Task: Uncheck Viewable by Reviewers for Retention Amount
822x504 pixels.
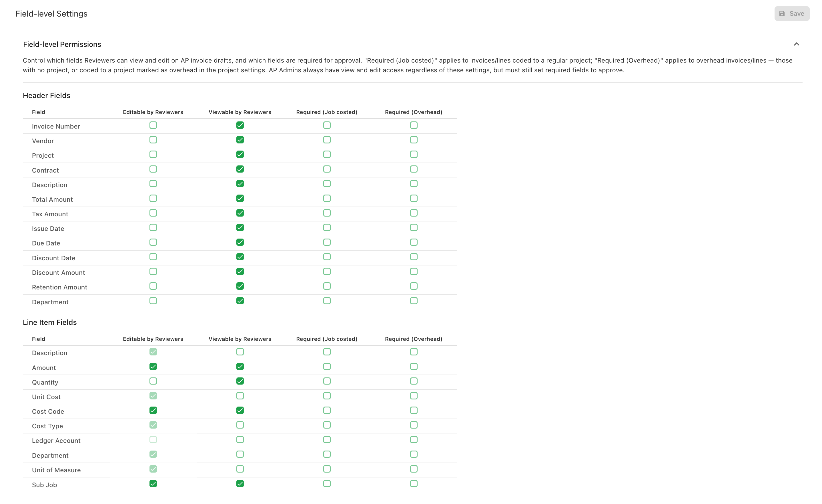Action: (x=240, y=286)
